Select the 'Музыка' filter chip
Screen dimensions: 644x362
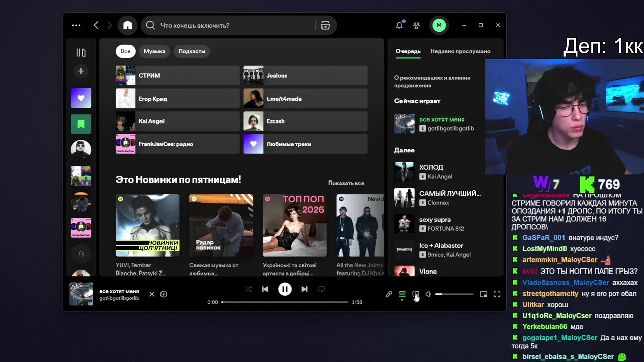[x=154, y=51]
